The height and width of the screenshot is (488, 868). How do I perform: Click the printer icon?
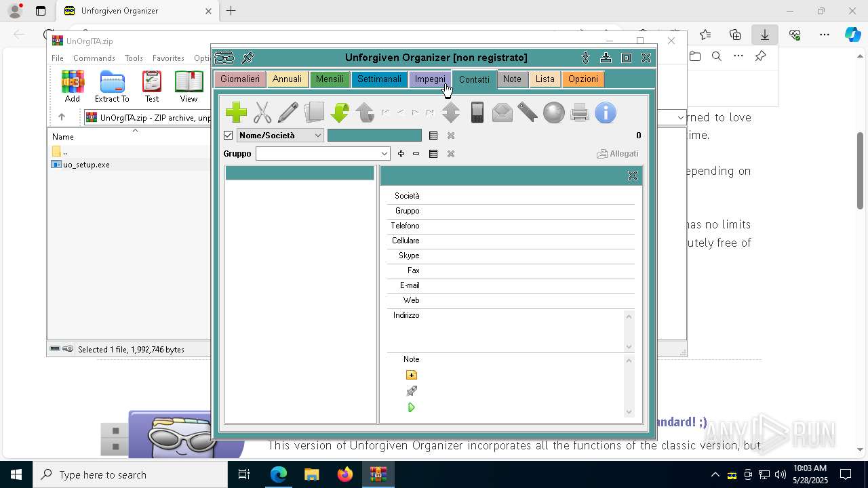click(x=580, y=113)
